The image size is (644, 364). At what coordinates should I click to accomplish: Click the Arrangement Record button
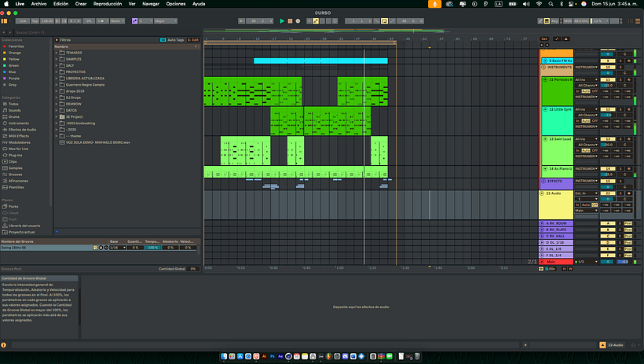point(298,21)
